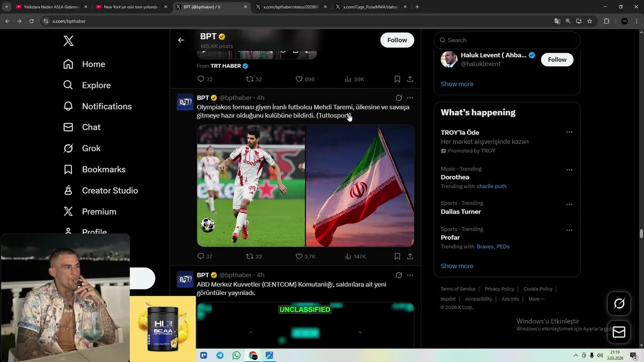Image resolution: width=644 pixels, height=362 pixels.
Task: Open the Dallas Turner trend
Action: tap(461, 212)
